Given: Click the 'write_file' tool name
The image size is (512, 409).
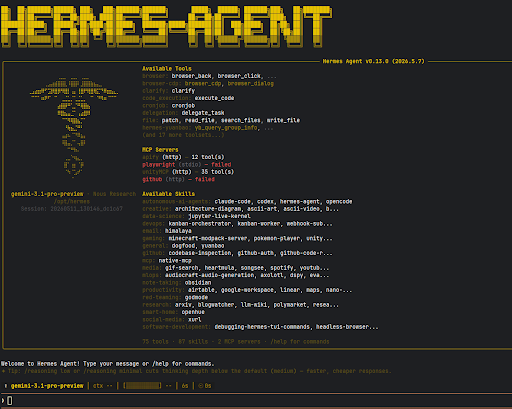Looking at the screenshot, I should coord(284,120).
